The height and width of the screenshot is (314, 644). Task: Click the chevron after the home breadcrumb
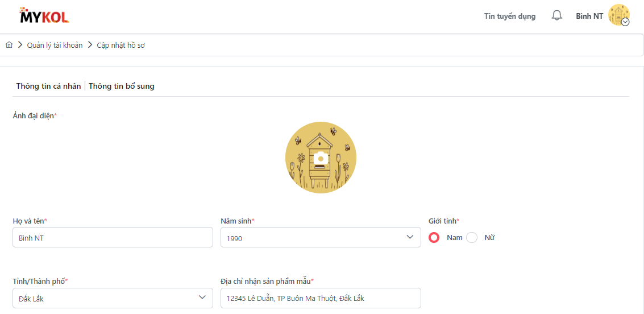pos(20,45)
